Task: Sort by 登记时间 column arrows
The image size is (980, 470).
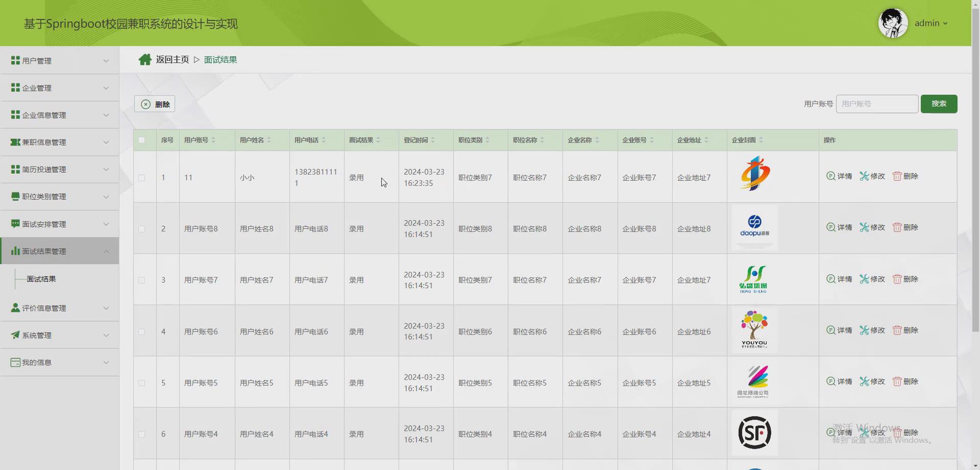Action: pos(433,140)
